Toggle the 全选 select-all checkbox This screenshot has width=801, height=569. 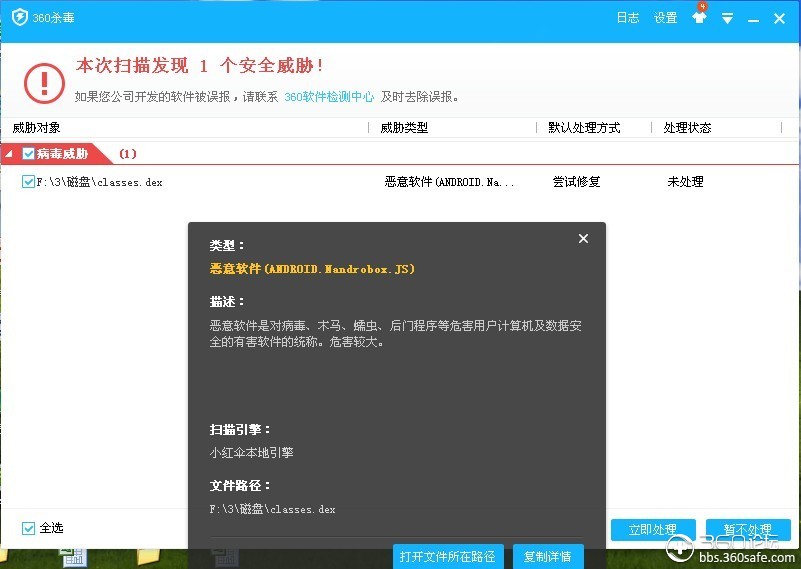click(x=28, y=528)
